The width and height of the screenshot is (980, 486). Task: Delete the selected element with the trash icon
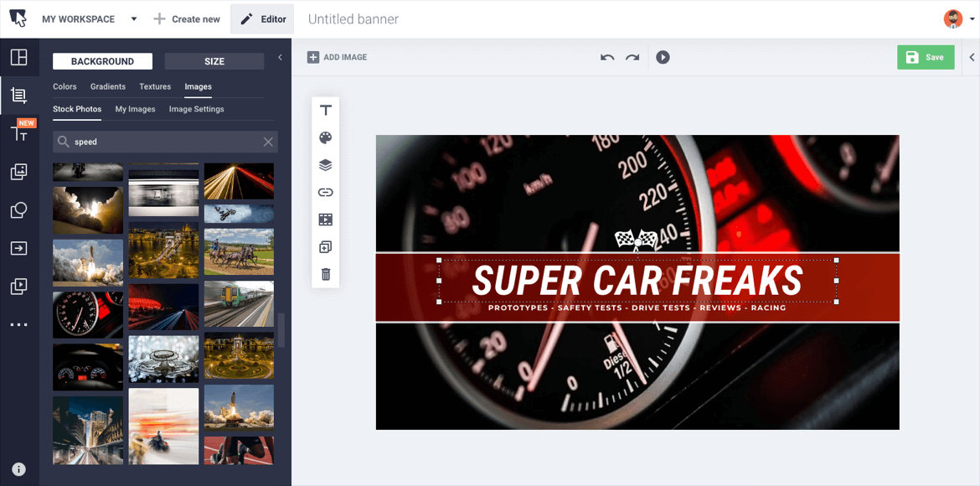tap(325, 274)
